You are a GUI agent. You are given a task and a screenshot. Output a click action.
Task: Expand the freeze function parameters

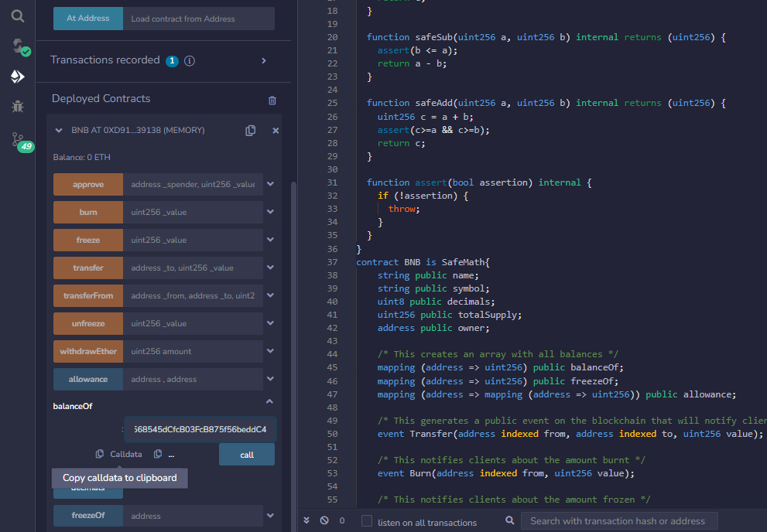coord(271,240)
